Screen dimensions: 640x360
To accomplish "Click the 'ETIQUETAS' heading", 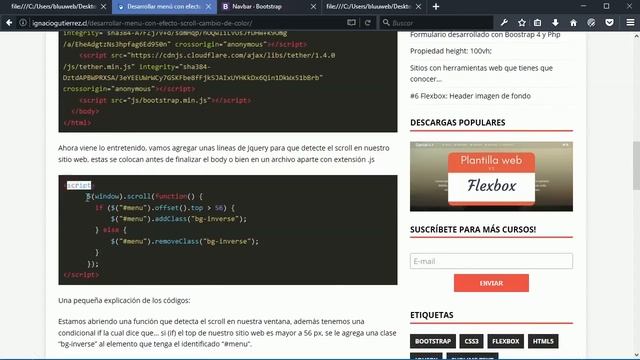I will 431,315.
